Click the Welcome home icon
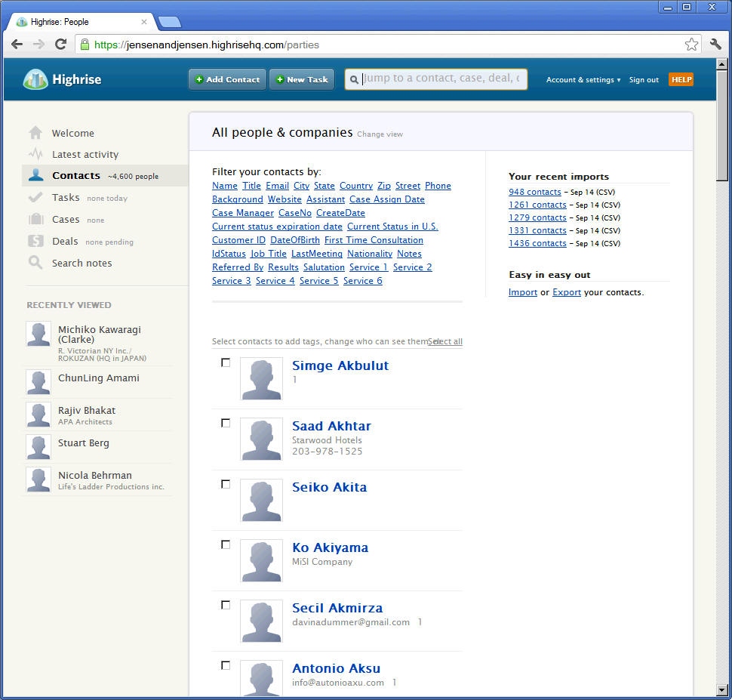 [35, 133]
